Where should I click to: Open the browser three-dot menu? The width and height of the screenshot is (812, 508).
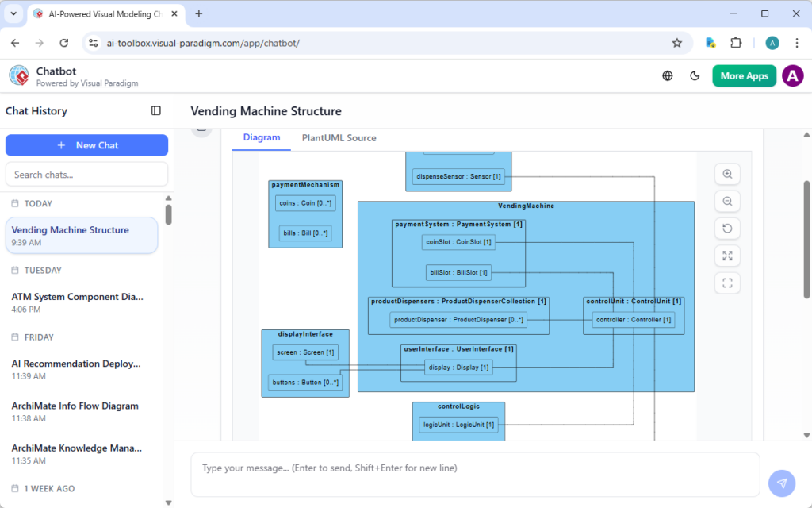pos(796,43)
